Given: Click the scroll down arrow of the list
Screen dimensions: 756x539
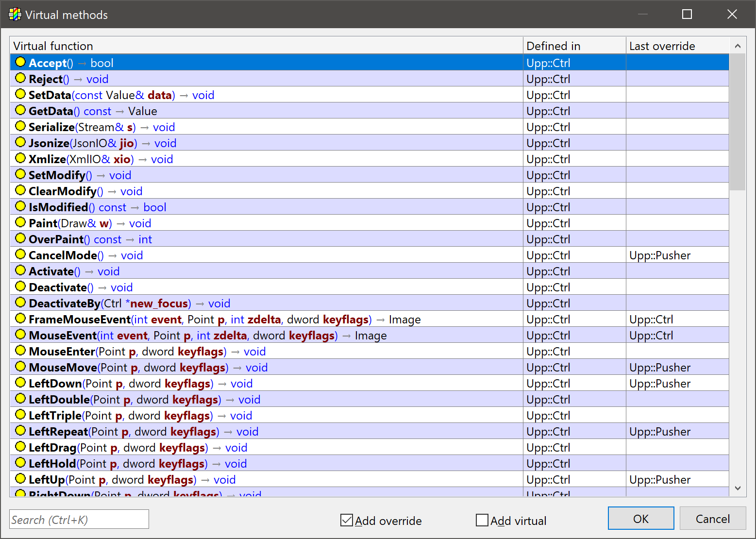Looking at the screenshot, I should point(738,488).
